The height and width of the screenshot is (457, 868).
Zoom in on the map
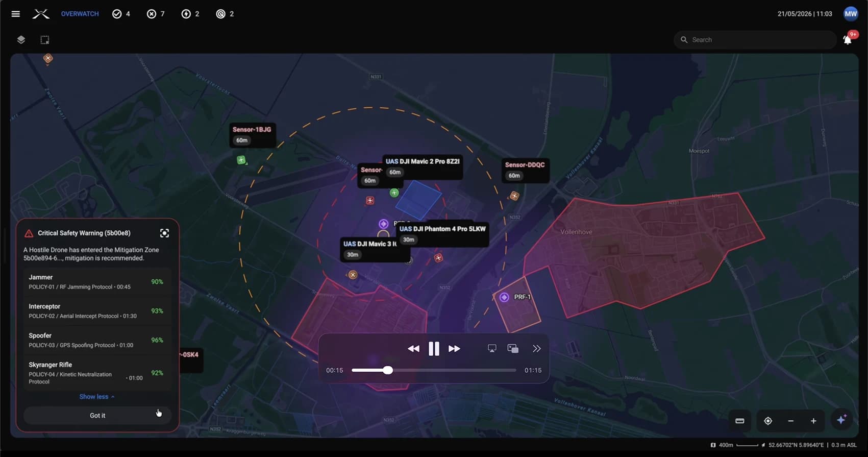tap(813, 421)
